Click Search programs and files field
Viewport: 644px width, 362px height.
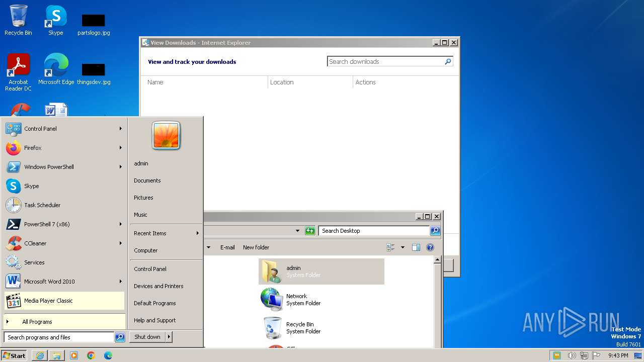coord(59,337)
